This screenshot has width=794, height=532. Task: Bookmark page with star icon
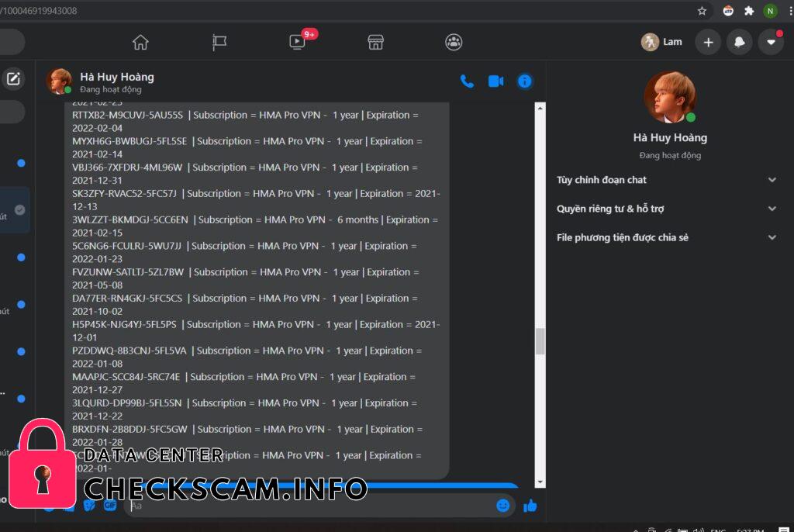(x=702, y=11)
